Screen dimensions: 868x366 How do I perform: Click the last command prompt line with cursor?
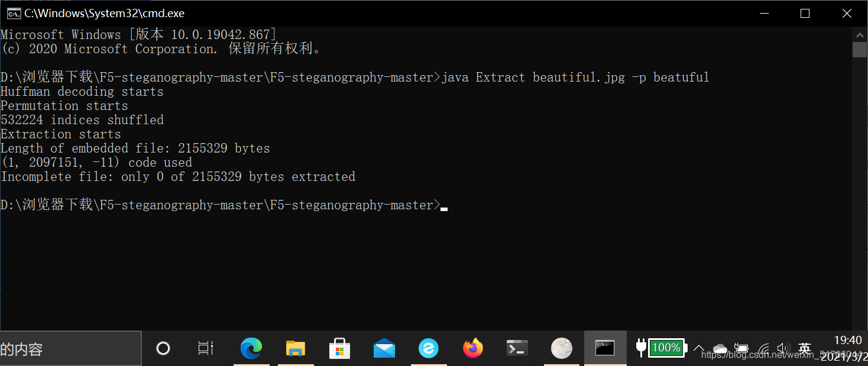coord(224,205)
